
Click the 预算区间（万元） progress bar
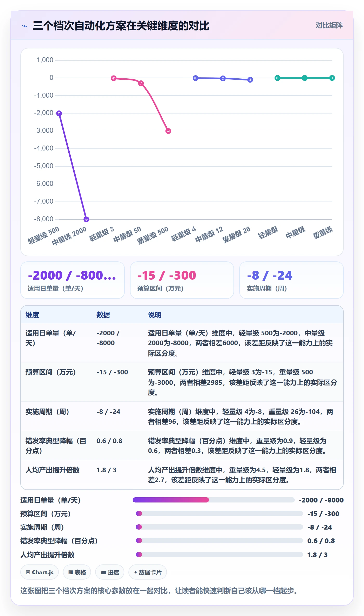point(219,513)
